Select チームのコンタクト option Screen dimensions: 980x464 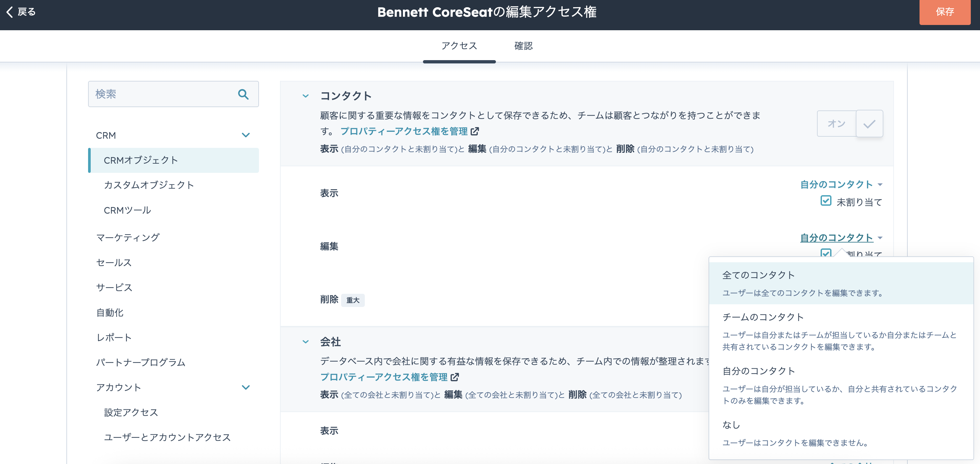841,331
